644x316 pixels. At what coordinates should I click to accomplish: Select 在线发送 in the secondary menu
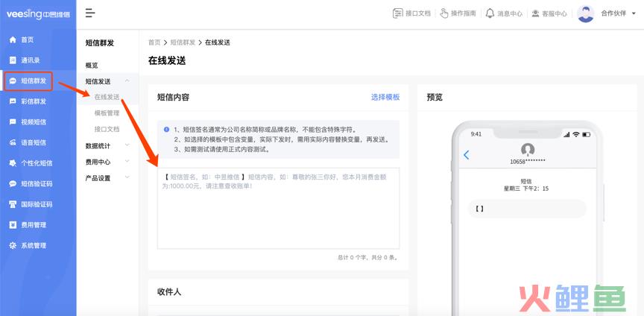(107, 97)
